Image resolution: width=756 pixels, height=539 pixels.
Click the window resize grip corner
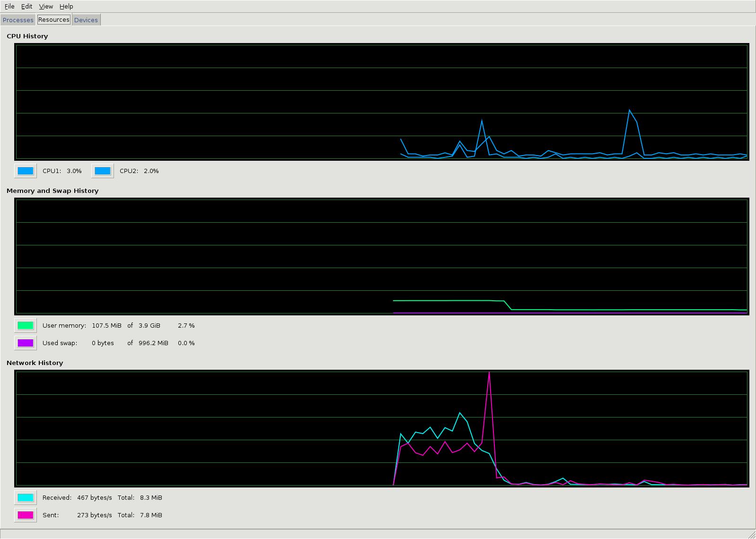pyautogui.click(x=751, y=534)
